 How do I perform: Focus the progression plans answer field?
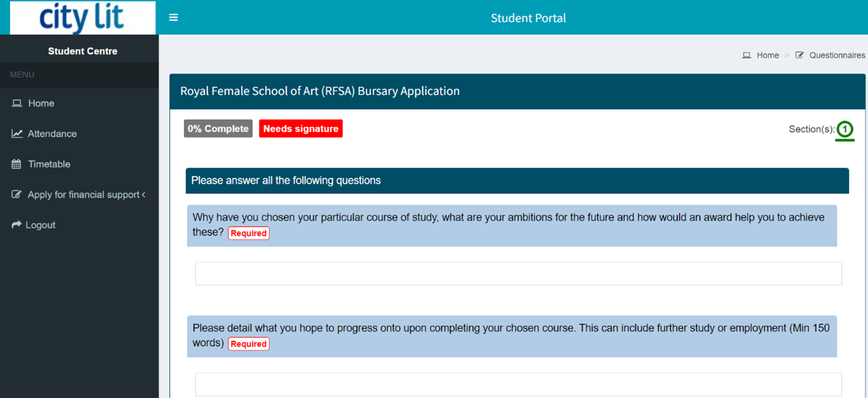pyautogui.click(x=518, y=384)
